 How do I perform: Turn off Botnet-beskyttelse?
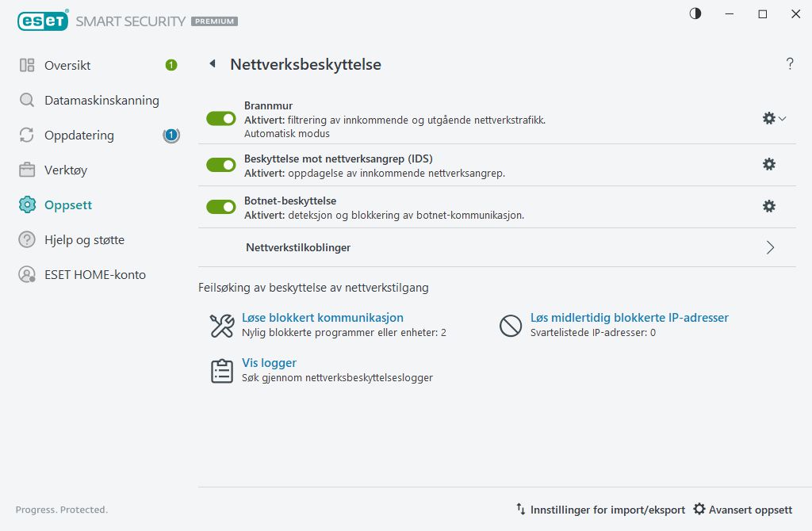(x=220, y=206)
